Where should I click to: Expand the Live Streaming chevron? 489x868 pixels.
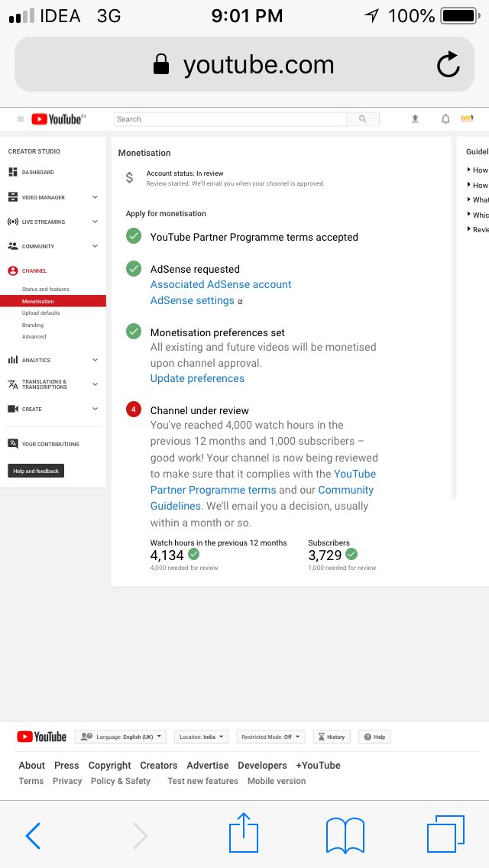coord(95,222)
